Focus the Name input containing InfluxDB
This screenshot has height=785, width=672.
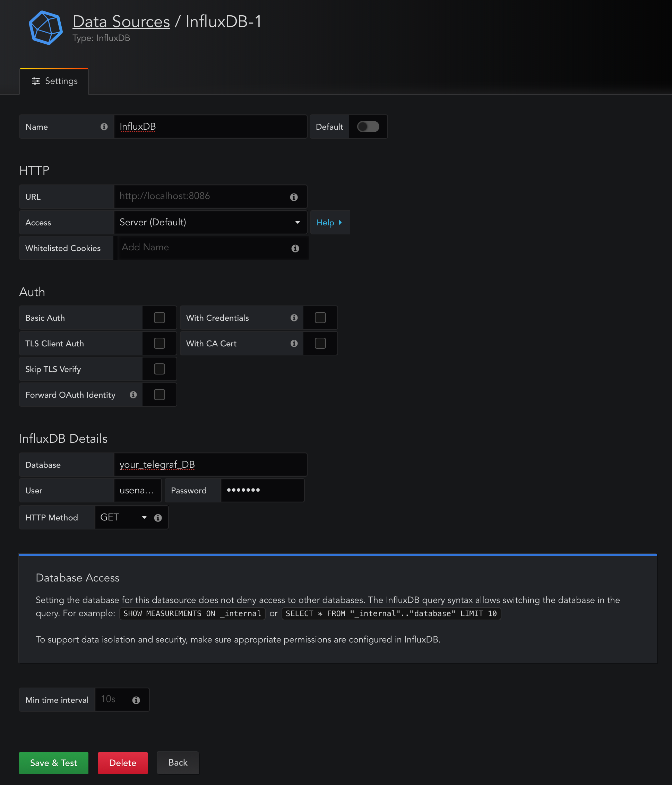coord(210,127)
